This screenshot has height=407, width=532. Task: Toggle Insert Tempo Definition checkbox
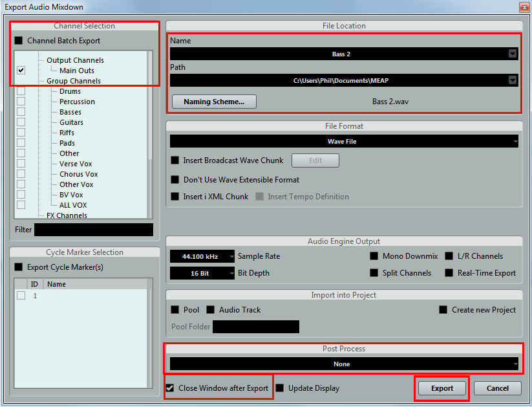(x=260, y=196)
